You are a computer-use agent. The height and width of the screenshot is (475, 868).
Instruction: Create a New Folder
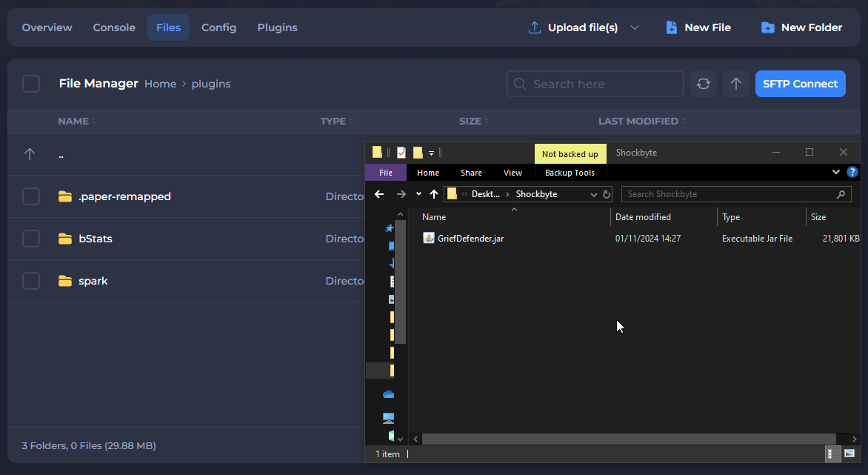801,27
